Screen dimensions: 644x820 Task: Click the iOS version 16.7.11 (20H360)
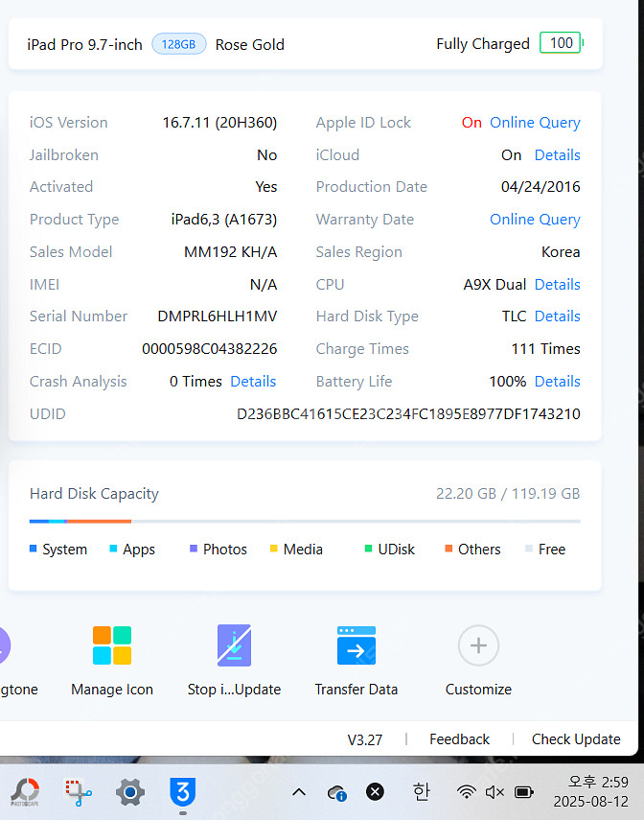[x=219, y=123]
